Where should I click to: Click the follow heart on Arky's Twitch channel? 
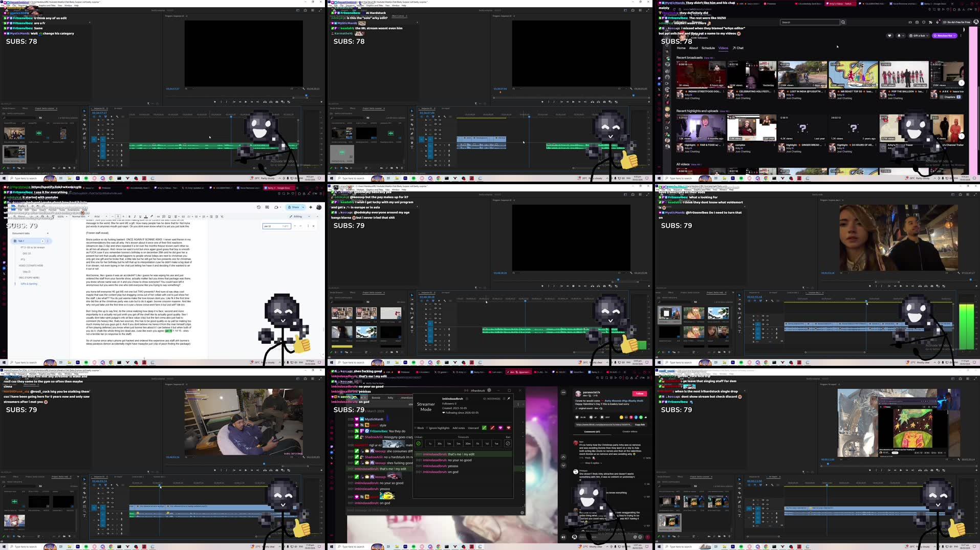click(890, 36)
